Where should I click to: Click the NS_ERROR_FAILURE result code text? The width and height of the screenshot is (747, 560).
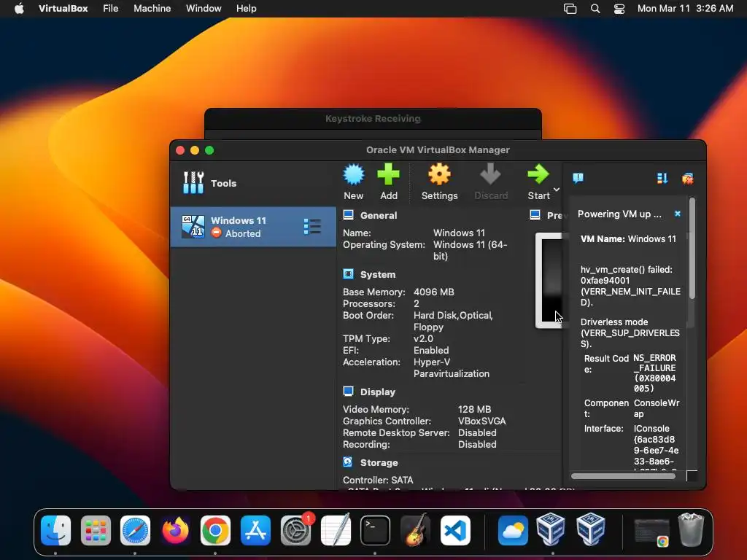click(x=654, y=373)
